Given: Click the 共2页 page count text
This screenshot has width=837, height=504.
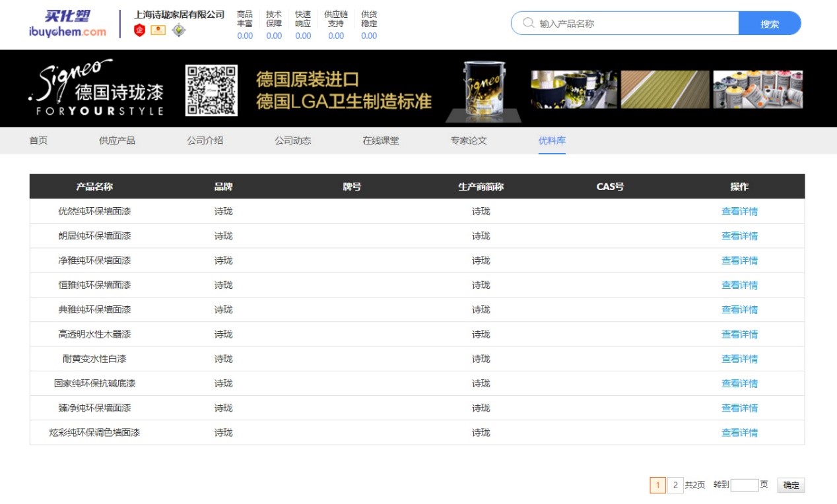Looking at the screenshot, I should 694,485.
